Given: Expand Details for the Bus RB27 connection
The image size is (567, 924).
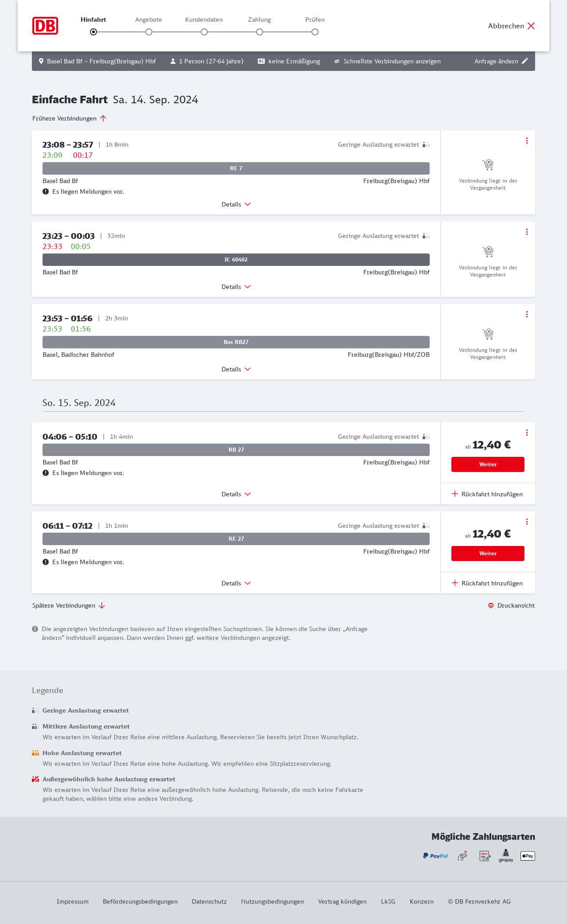Looking at the screenshot, I should [236, 369].
